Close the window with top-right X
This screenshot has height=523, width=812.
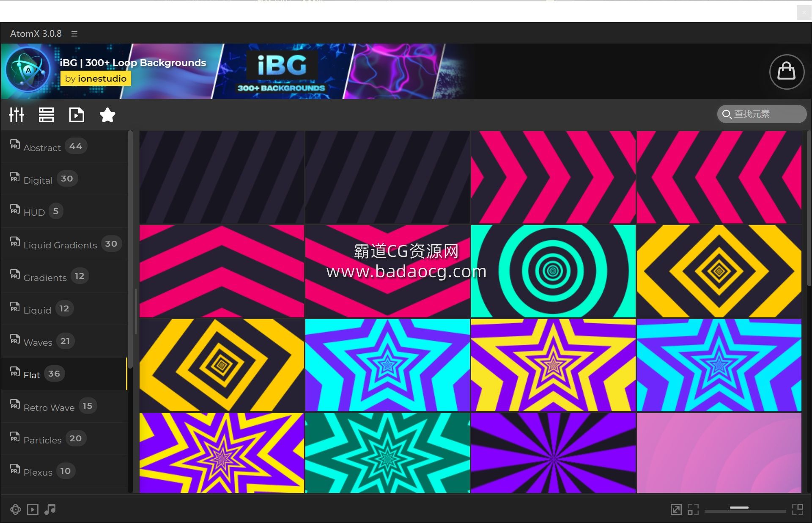click(x=804, y=13)
